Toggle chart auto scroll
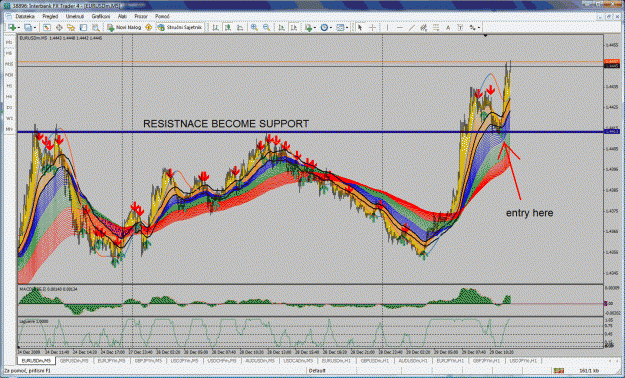625x378 pixels. pyautogui.click(x=281, y=28)
